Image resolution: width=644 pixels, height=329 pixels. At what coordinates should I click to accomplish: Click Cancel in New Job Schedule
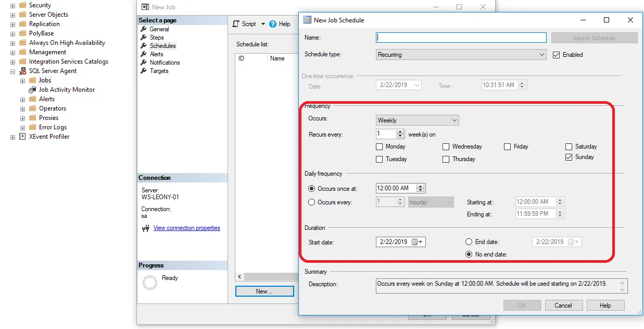click(x=563, y=306)
